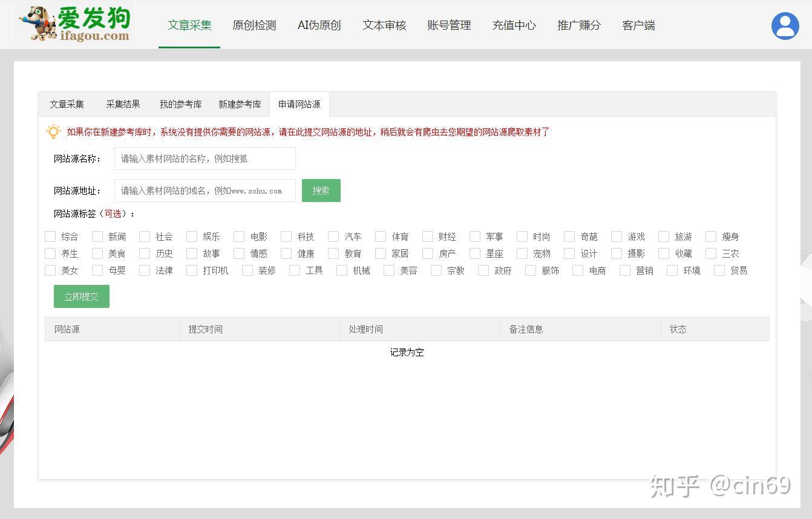Select the 贸易 tag checkbox
The width and height of the screenshot is (812, 519).
pyautogui.click(x=719, y=270)
